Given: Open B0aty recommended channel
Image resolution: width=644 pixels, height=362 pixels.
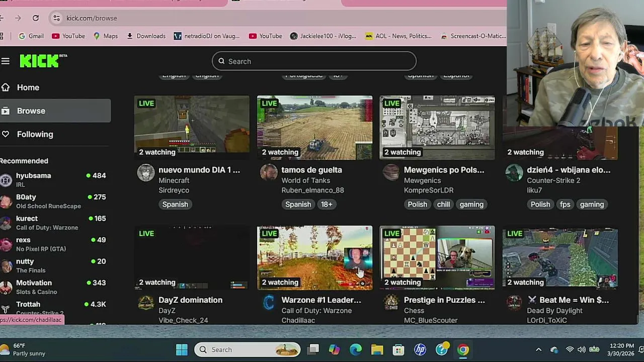Looking at the screenshot, I should 53,201.
